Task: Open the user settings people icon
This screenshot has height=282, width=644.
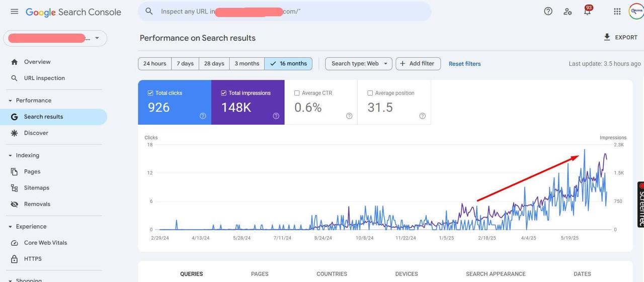Action: (568, 12)
